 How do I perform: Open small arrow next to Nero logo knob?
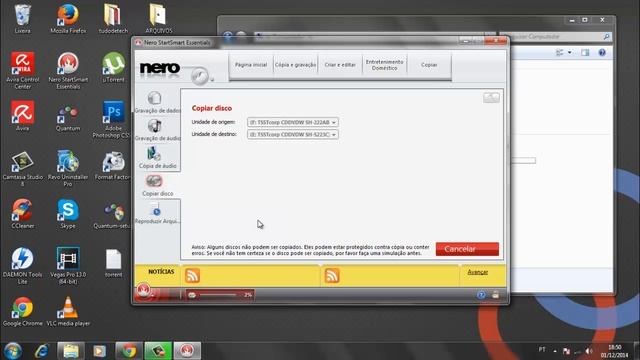tap(212, 80)
